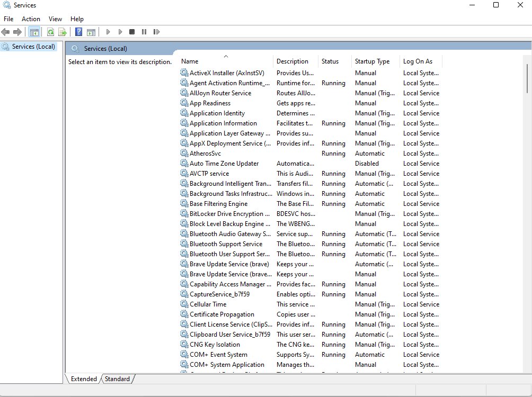The height and width of the screenshot is (397, 532).
Task: Select Background Tasks Infrastructure service
Action: 310,194
